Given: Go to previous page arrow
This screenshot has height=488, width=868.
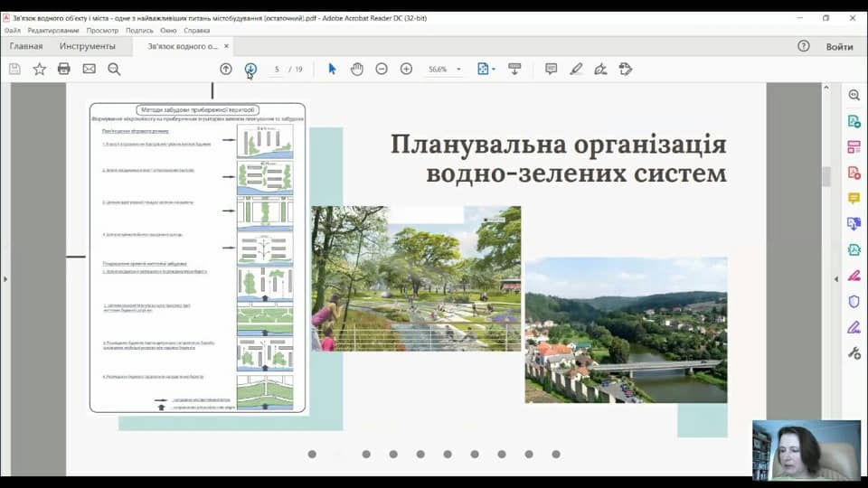Looking at the screenshot, I should [x=226, y=70].
